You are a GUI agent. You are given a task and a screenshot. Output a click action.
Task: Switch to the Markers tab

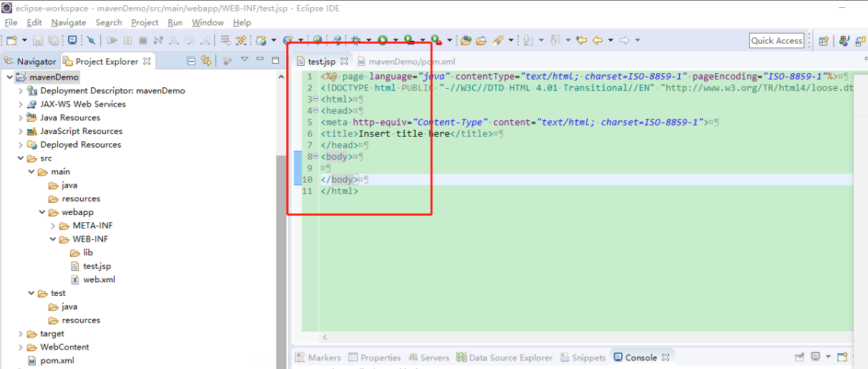click(318, 358)
